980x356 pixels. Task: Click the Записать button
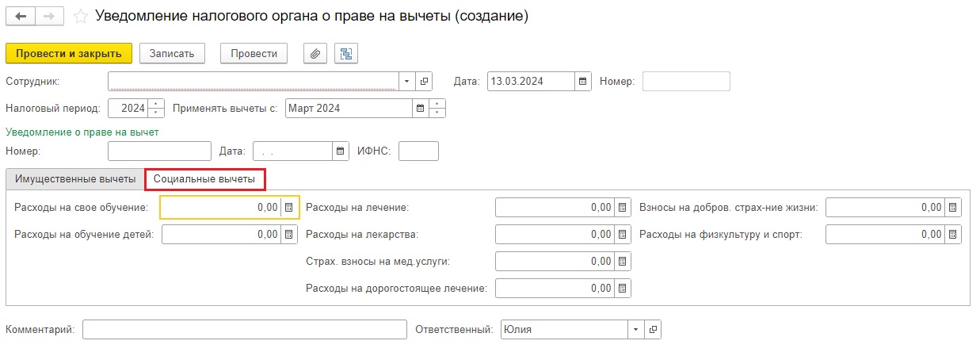[173, 53]
